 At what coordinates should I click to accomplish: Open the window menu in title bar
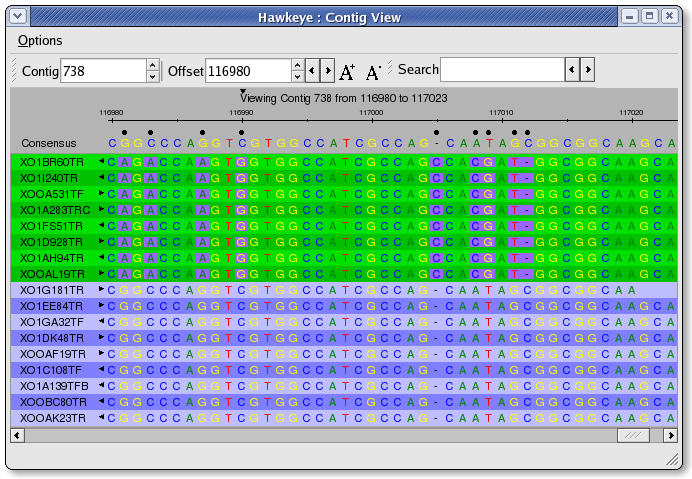17,16
